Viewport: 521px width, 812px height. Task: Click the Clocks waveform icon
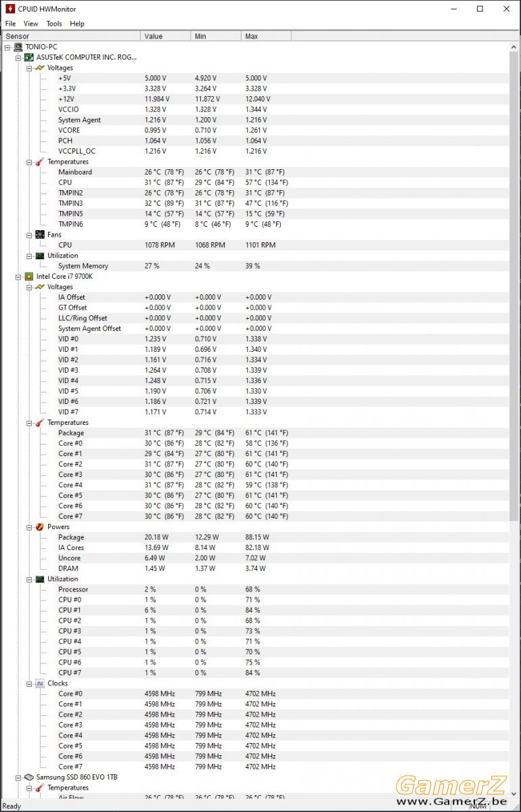40,683
